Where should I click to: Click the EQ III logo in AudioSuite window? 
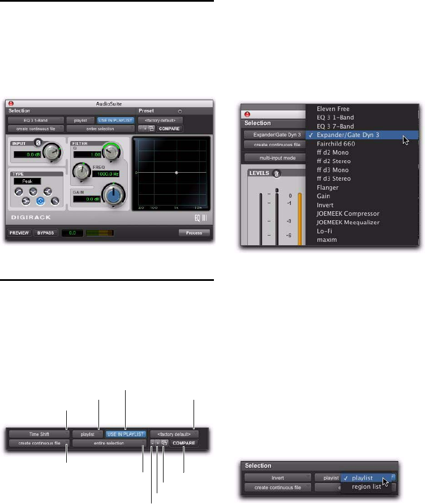(201, 218)
